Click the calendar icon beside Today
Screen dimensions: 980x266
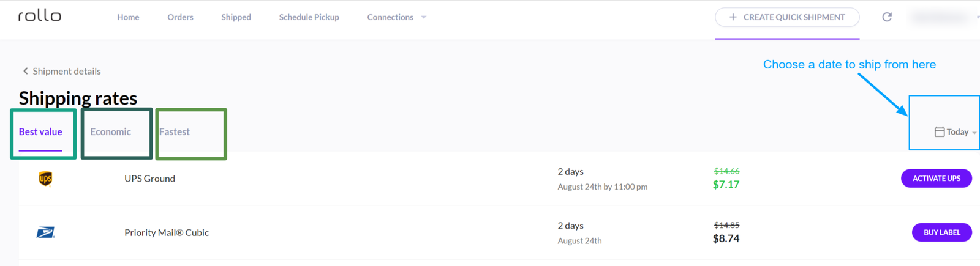pos(939,131)
